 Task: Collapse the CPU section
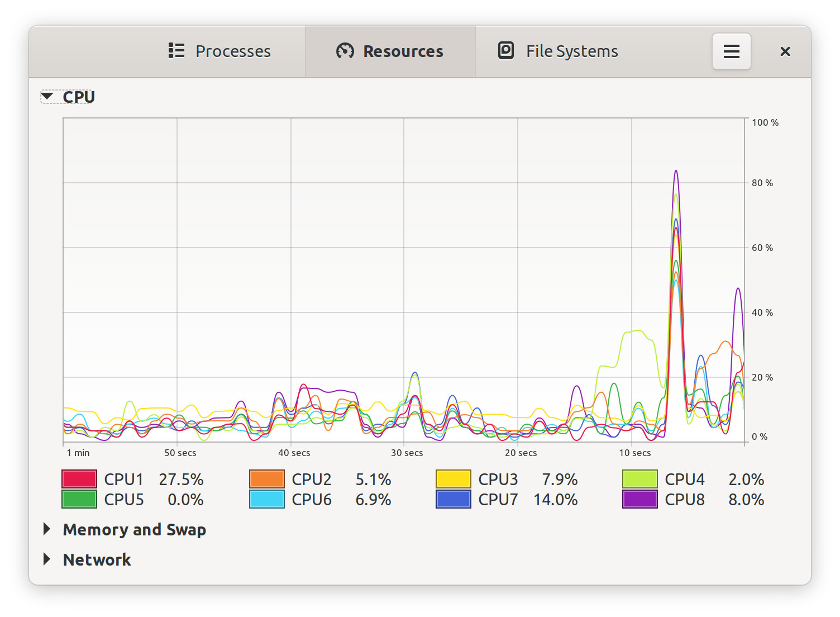coord(47,97)
